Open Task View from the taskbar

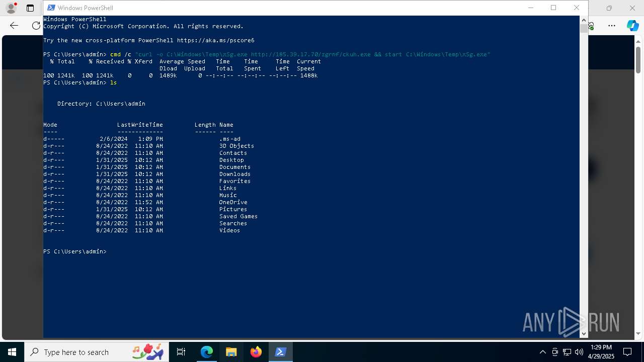[181, 352]
